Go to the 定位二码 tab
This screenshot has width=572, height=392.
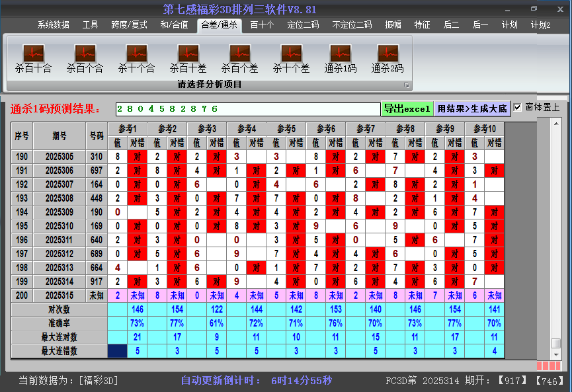tap(303, 25)
